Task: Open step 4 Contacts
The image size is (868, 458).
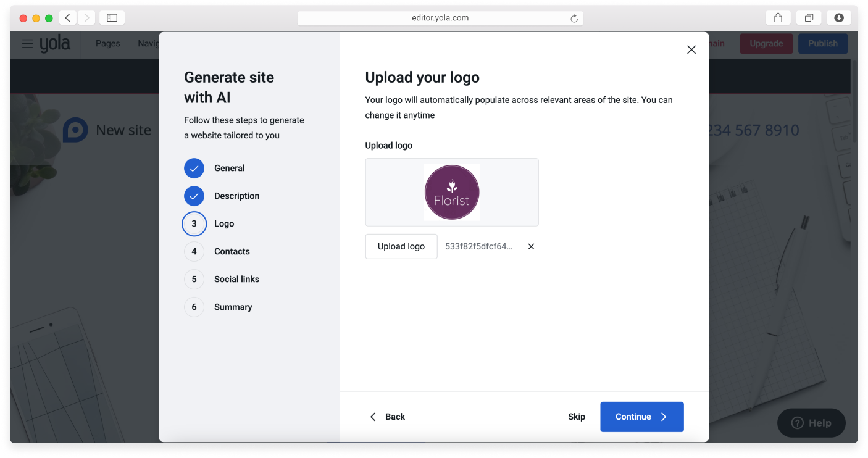Action: click(x=232, y=251)
